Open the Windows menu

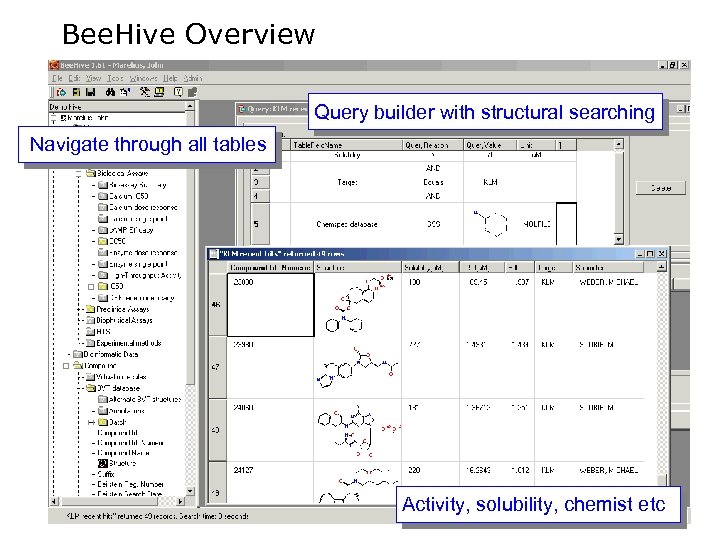[x=143, y=79]
